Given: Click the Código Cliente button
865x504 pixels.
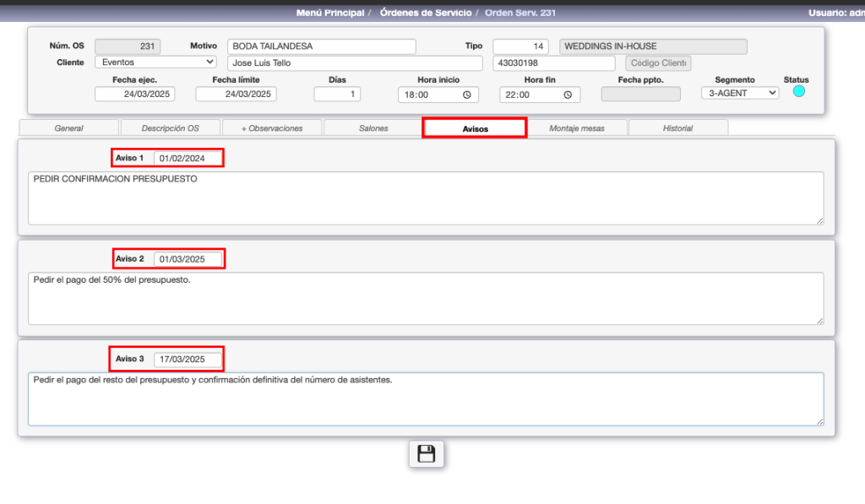Looking at the screenshot, I should (658, 63).
